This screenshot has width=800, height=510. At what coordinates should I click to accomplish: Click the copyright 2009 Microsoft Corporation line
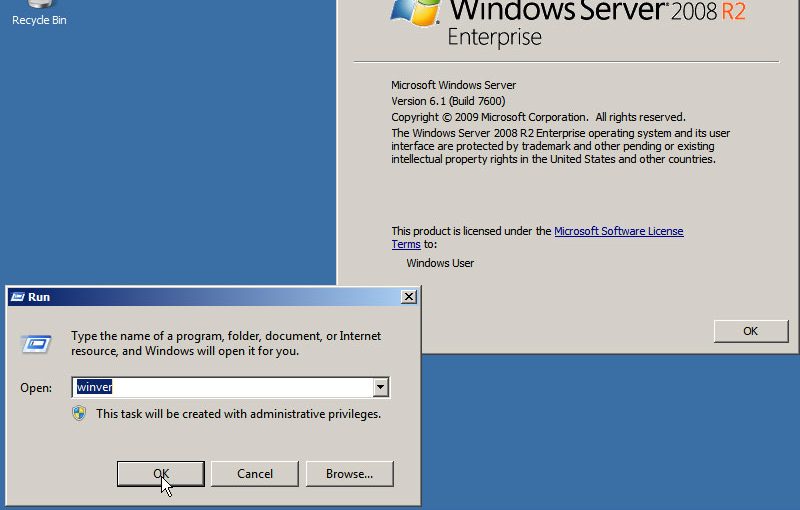click(538, 117)
